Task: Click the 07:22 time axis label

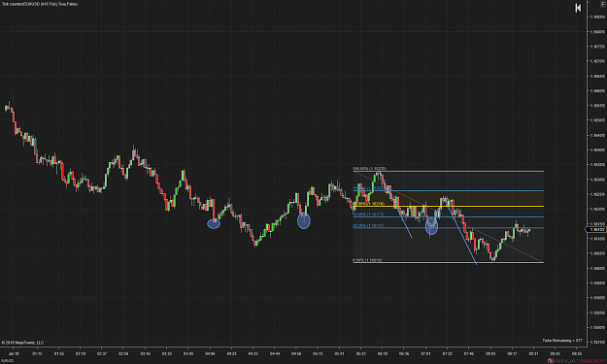Action: (x=447, y=353)
